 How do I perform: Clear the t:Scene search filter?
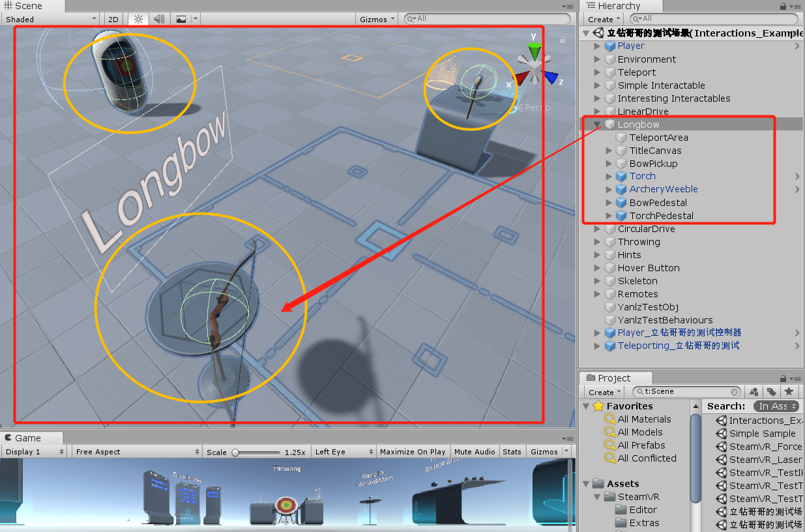pos(735,392)
